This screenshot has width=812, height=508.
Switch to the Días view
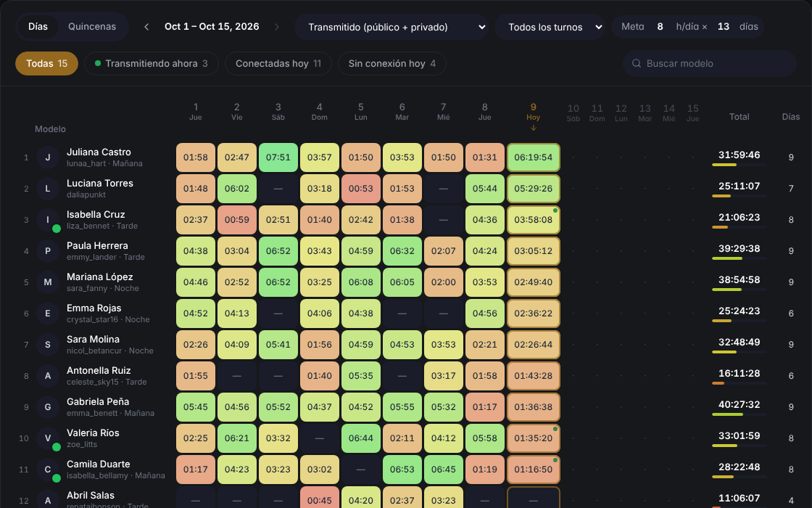pos(38,27)
